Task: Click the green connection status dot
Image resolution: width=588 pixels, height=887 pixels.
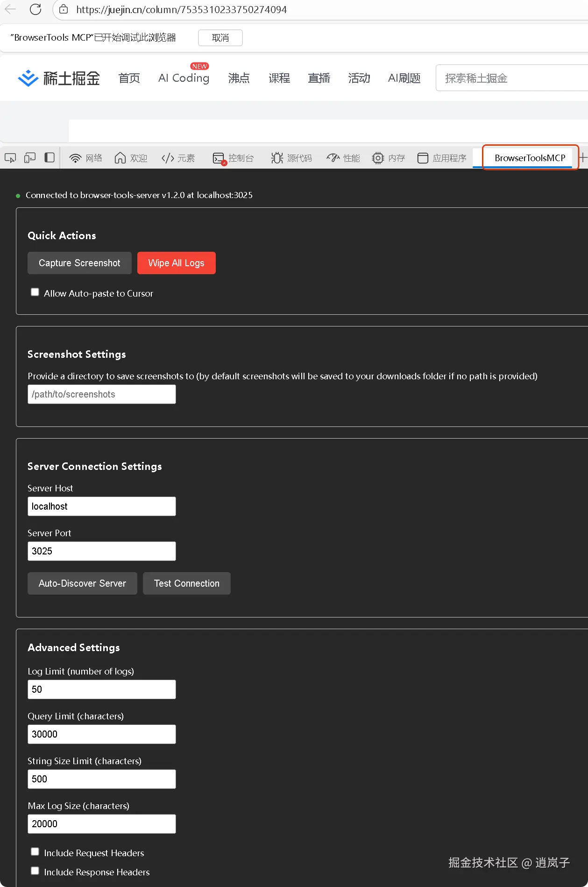Action: click(18, 196)
